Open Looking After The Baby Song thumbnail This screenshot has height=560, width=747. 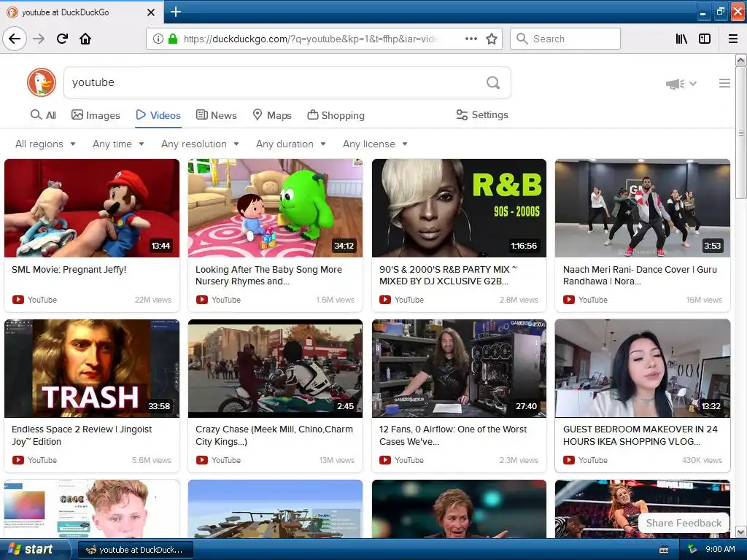pos(275,208)
